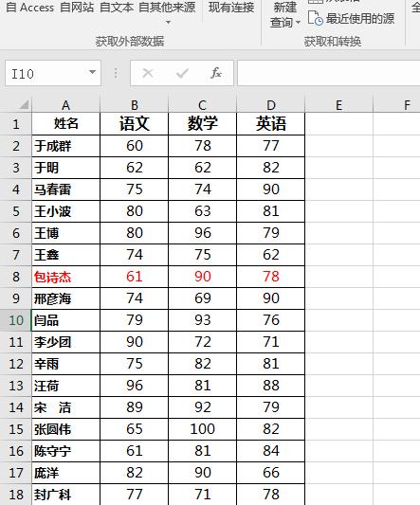Click the 语文 header cell
Screen dimensions: 420x505
135,124
